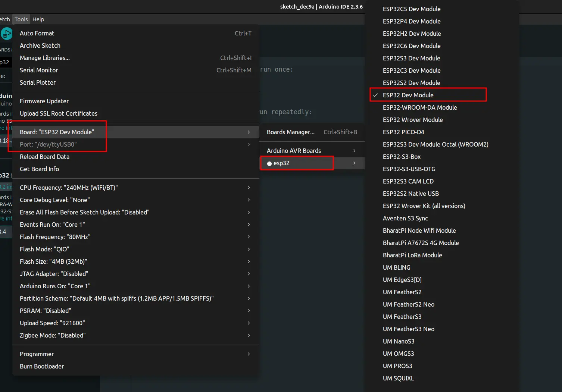Viewport: 562px width, 392px height.
Task: Expand Flash Size "4MB (32Mb)" option
Action: tap(136, 261)
